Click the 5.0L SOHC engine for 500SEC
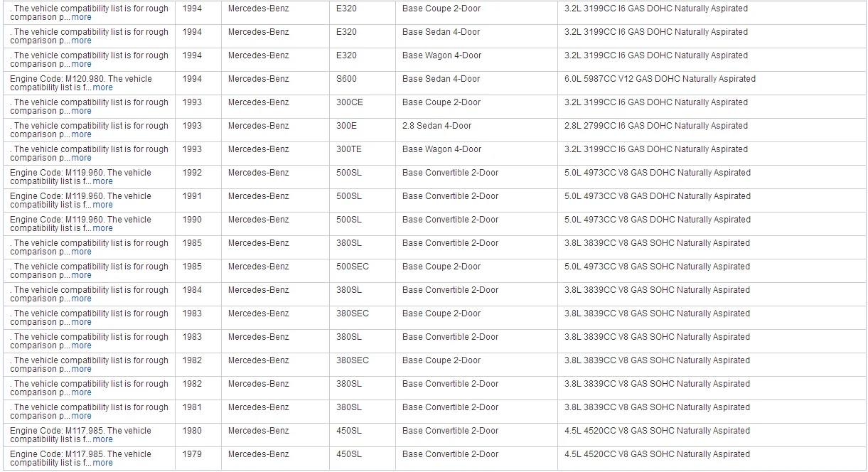The width and height of the screenshot is (868, 472). pos(657,267)
